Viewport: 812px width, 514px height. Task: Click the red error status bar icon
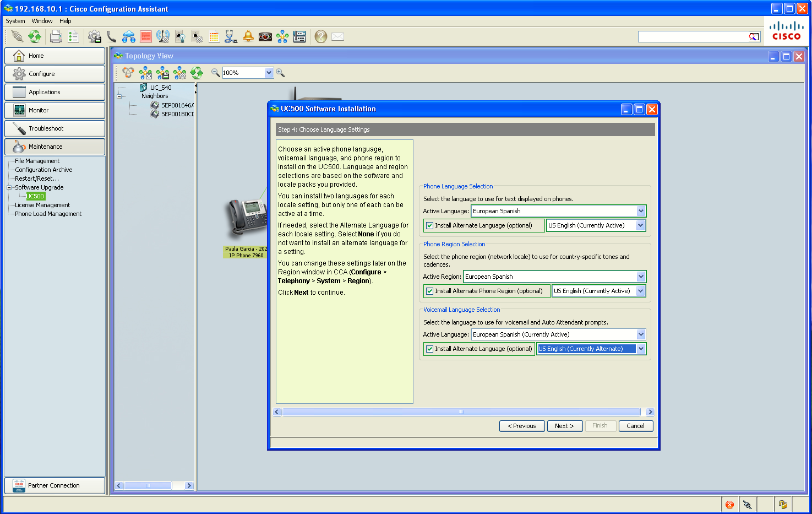[729, 505]
